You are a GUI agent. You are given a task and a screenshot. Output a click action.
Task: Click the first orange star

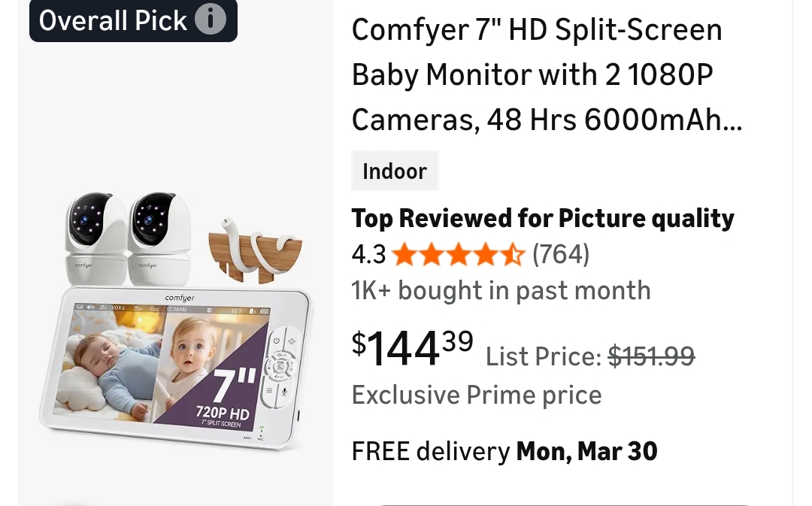click(x=405, y=255)
